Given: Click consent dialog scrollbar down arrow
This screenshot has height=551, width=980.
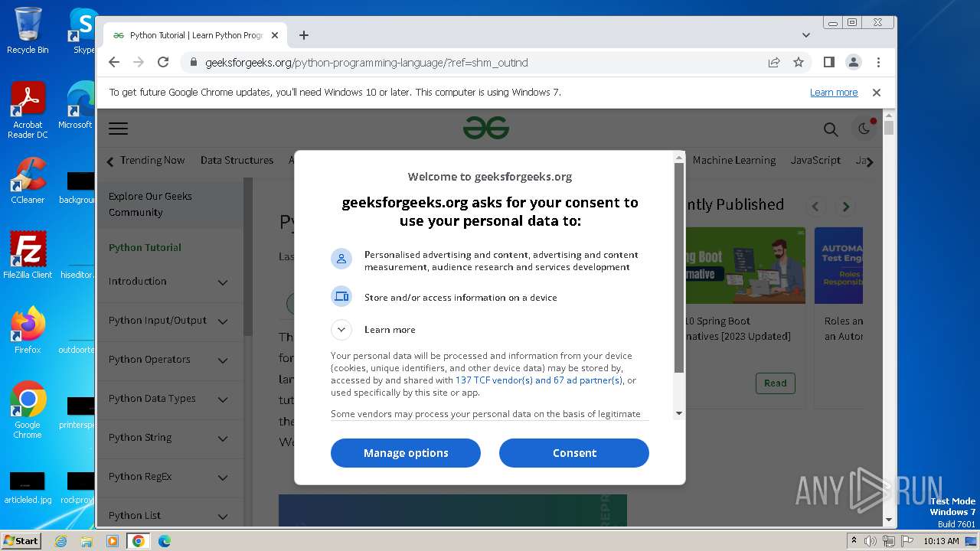Looking at the screenshot, I should coord(678,414).
